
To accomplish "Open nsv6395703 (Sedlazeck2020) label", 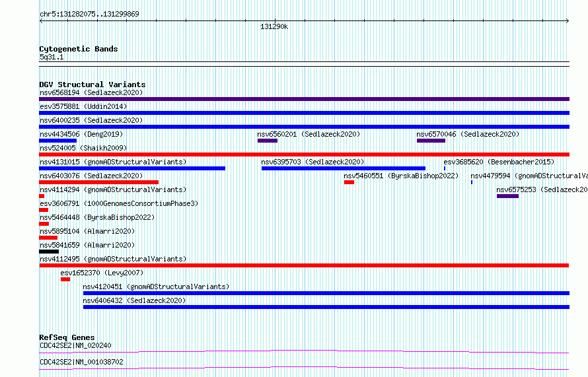I will point(312,162).
